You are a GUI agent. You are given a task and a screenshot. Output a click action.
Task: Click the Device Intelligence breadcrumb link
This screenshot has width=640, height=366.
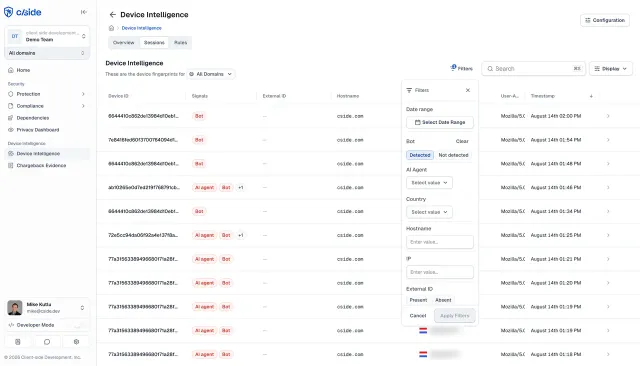[x=142, y=28]
